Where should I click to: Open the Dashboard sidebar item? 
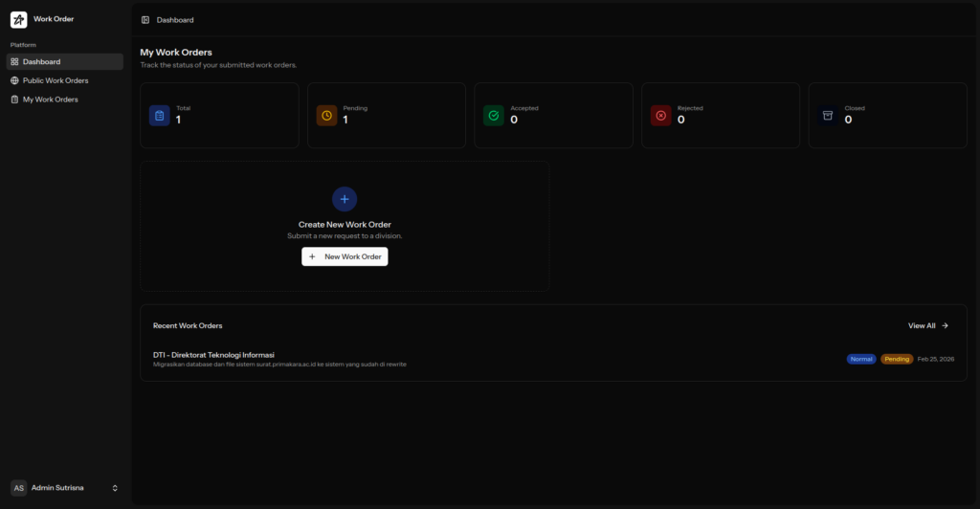pos(63,62)
